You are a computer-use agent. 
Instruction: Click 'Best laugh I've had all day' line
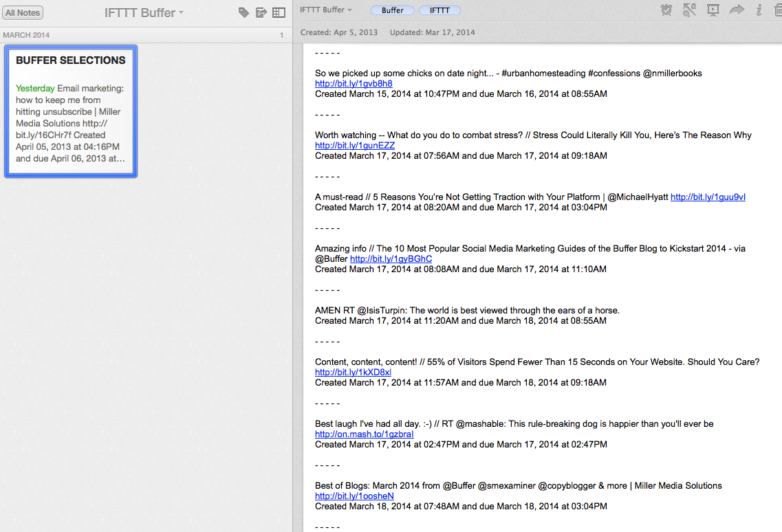pos(514,424)
